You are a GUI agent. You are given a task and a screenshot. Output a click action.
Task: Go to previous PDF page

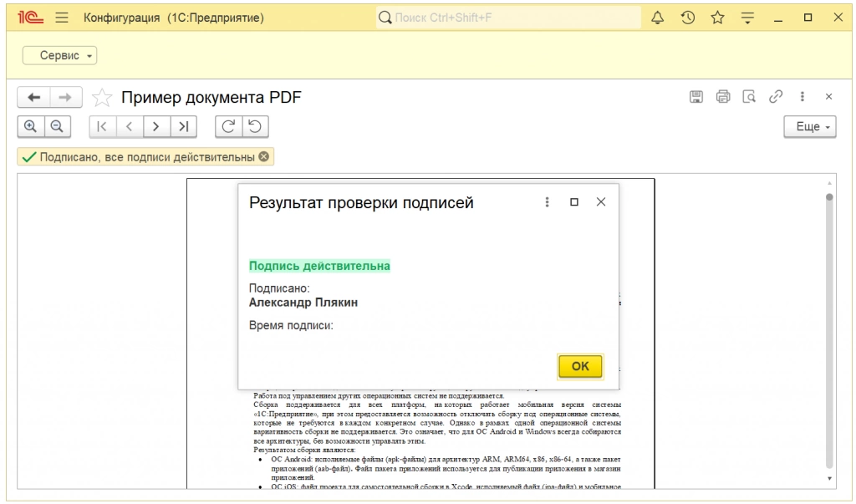[x=130, y=127]
